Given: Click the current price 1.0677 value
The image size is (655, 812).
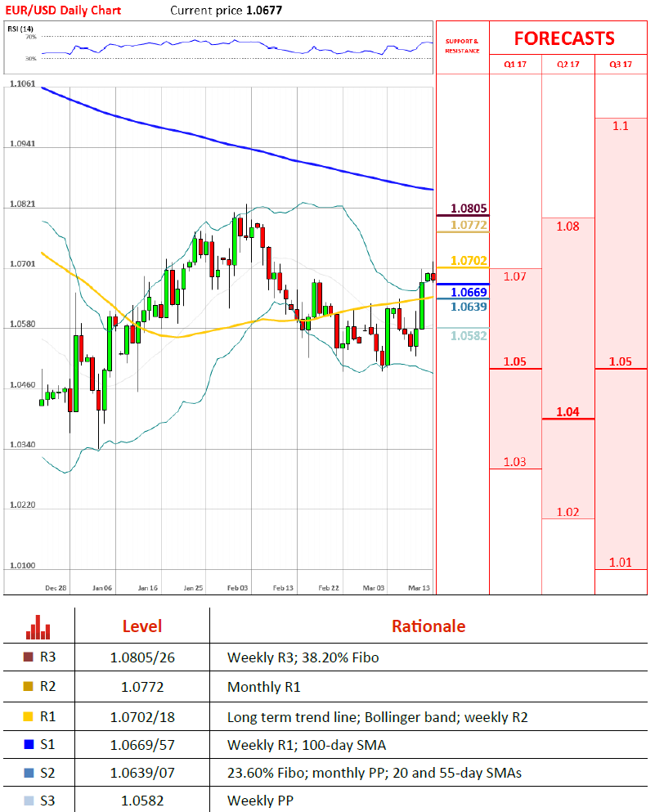Looking at the screenshot, I should click(264, 11).
